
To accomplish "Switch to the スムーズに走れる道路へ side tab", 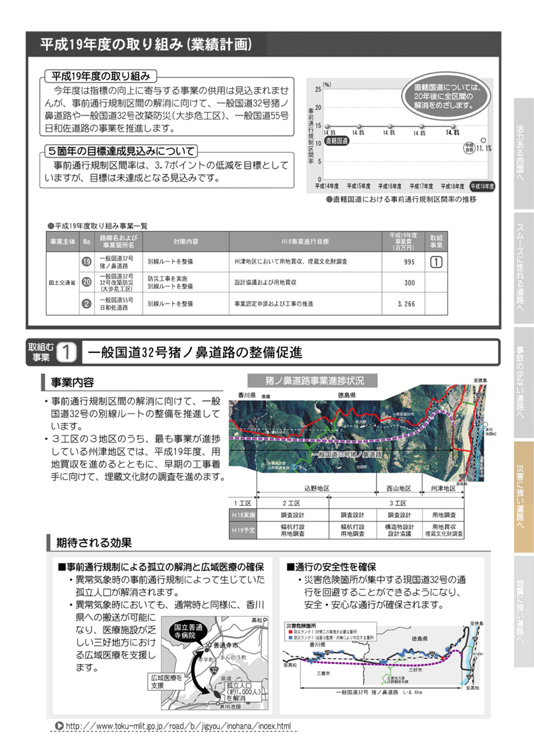I will [x=523, y=268].
